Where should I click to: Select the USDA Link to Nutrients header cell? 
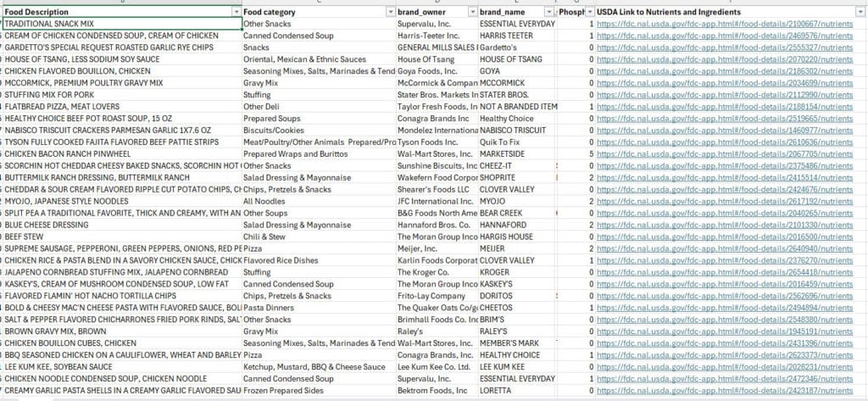click(x=730, y=12)
